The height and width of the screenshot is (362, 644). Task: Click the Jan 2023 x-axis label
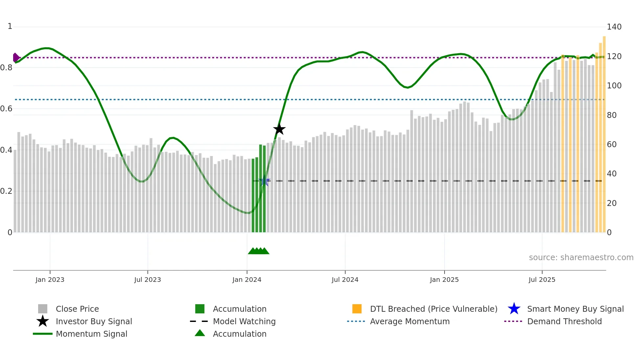click(x=50, y=280)
